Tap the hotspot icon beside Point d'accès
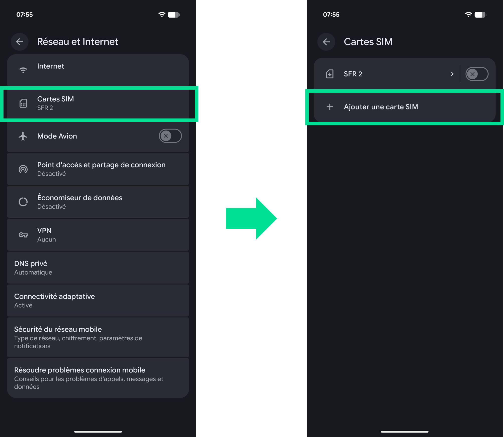This screenshot has width=504, height=437. pos(23,169)
